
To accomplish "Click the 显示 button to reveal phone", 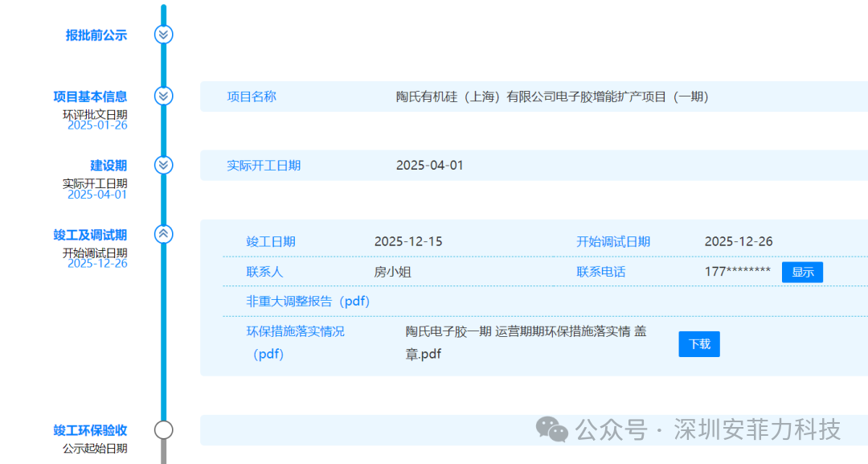I will [x=802, y=272].
